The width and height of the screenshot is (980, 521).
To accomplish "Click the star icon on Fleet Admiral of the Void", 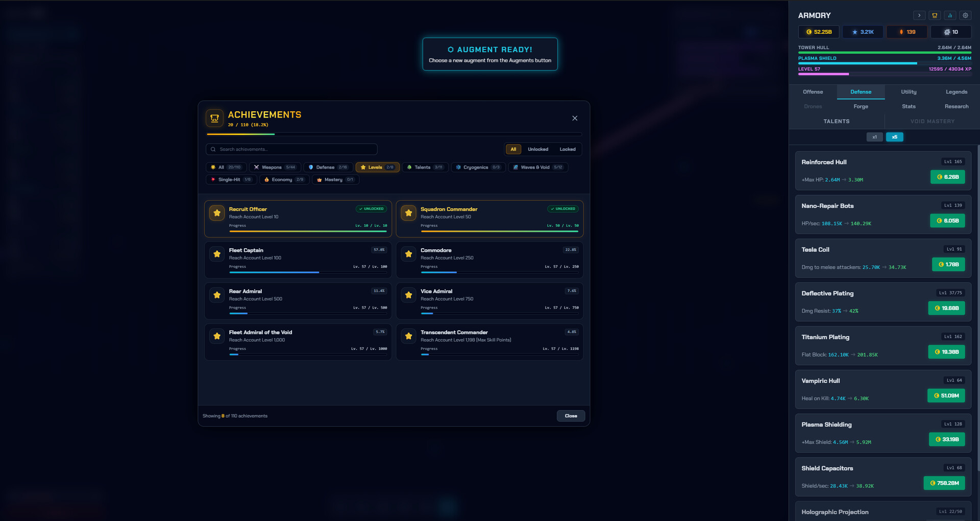I will 217,336.
